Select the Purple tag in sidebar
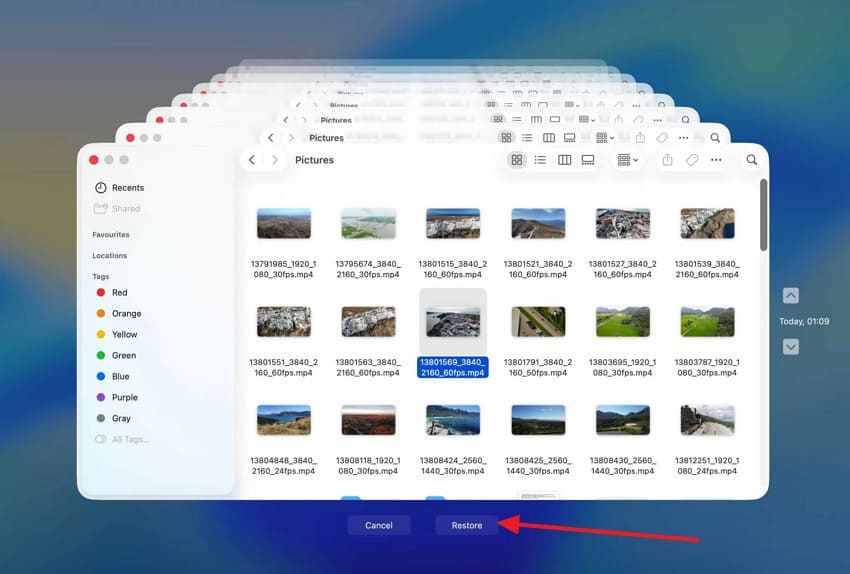850x574 pixels. click(117, 397)
